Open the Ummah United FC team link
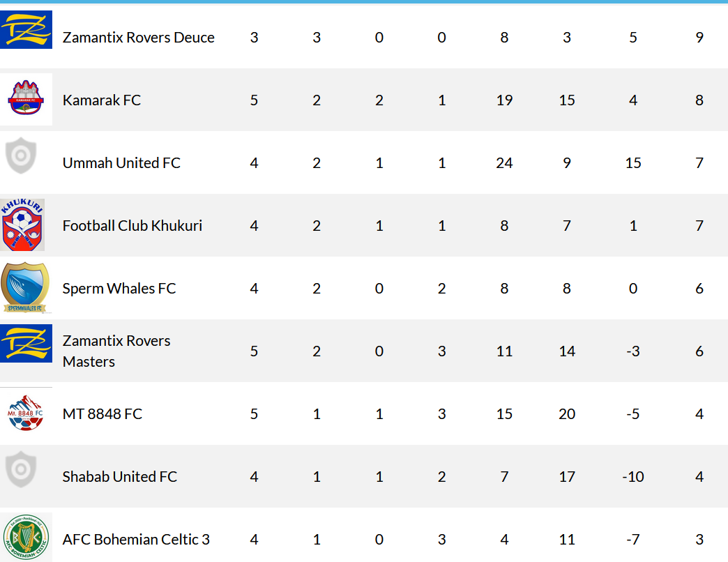This screenshot has height=562, width=728. click(121, 163)
